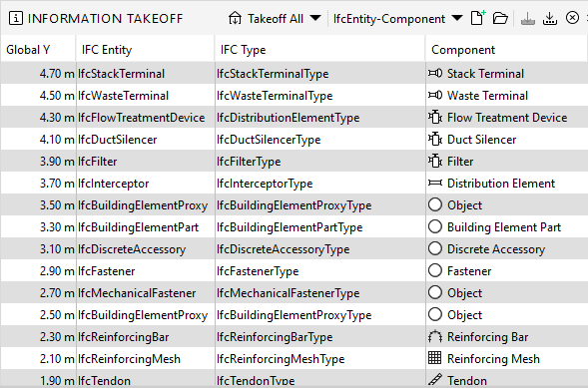
Task: Select the IfcInterceptor entity cell
Action: [146, 184]
